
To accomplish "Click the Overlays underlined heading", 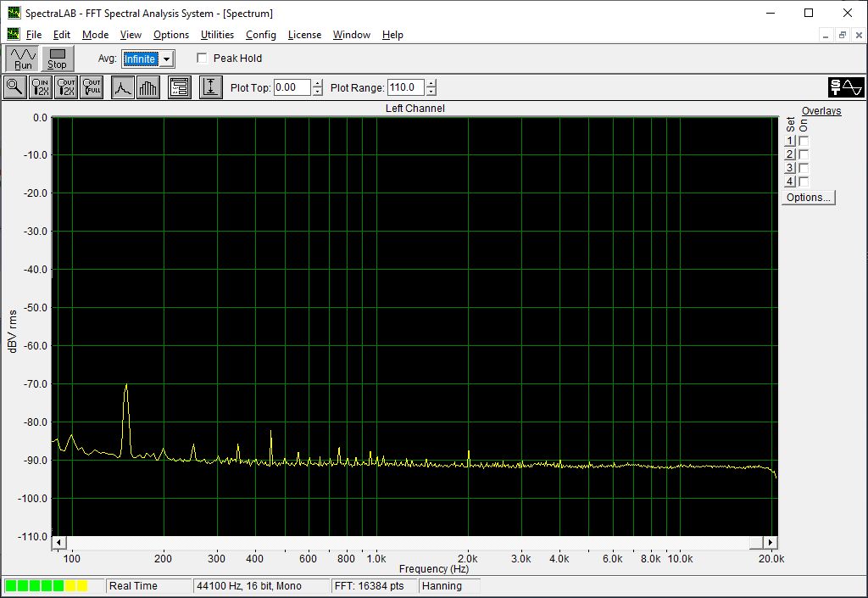I will tap(821, 111).
